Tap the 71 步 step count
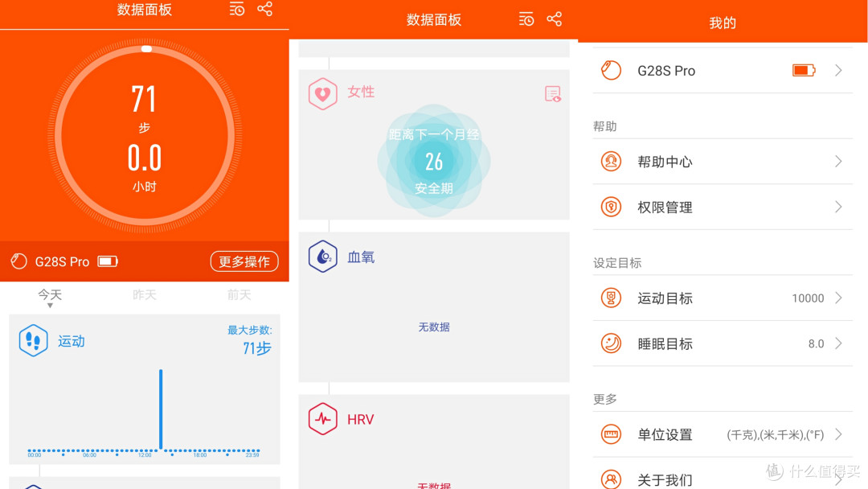 (145, 108)
